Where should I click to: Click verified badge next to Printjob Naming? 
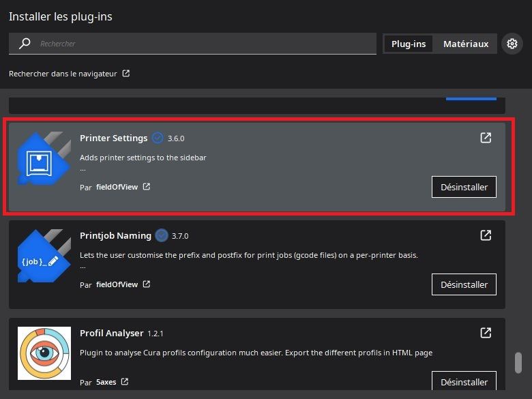(162, 235)
